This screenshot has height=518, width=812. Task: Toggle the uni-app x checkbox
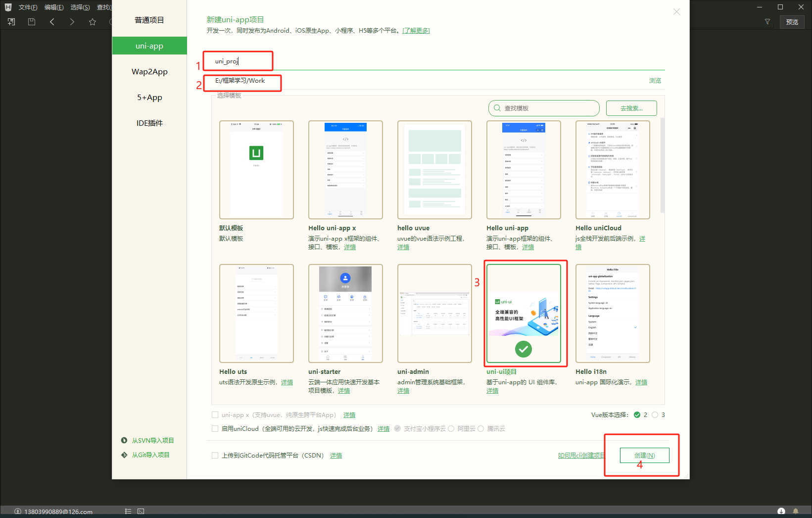[215, 415]
